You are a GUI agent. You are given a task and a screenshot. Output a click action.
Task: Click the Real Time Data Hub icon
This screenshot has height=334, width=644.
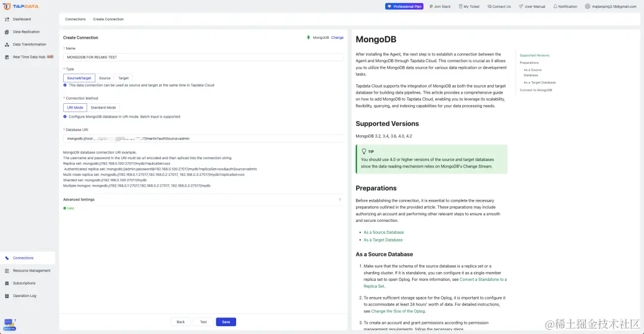point(7,57)
